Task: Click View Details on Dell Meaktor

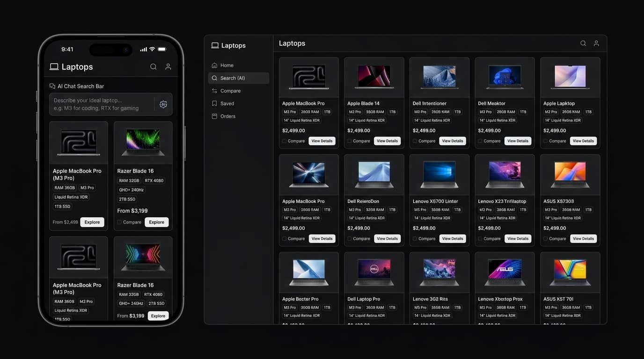Action: (518, 141)
